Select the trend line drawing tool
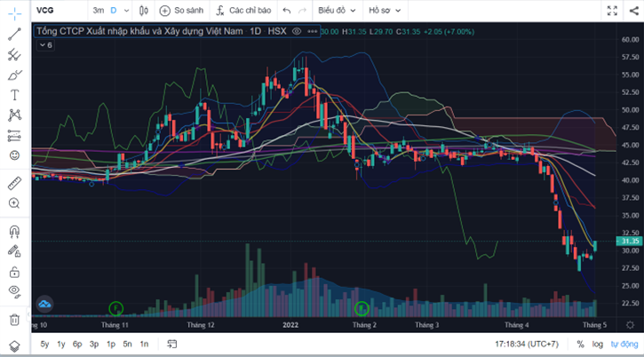Image resolution: width=644 pixels, height=357 pixels. tap(14, 35)
